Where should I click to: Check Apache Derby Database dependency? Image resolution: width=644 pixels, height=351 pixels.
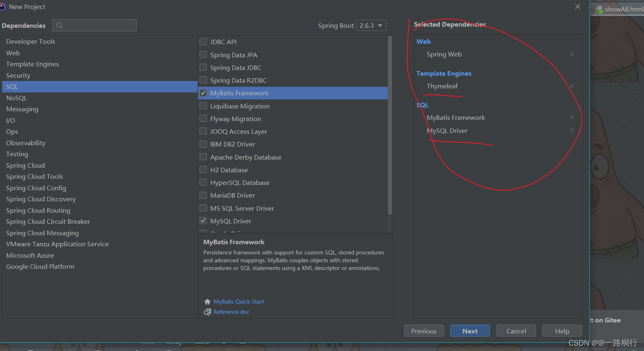click(203, 157)
